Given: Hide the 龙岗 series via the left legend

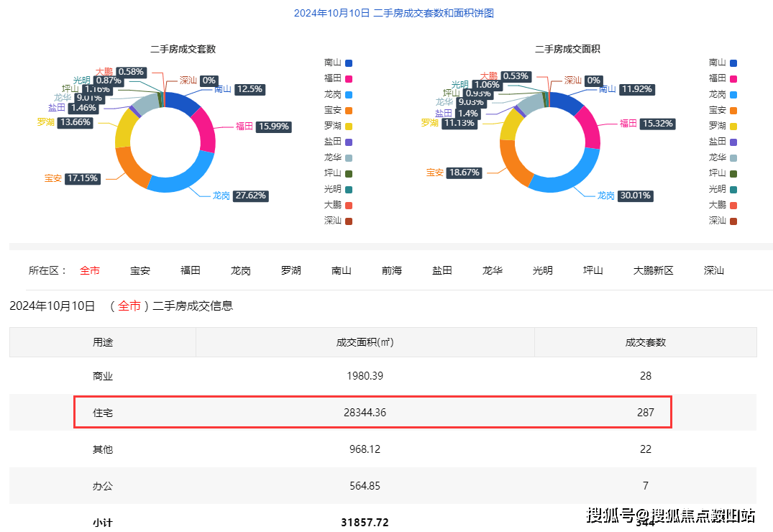Looking at the screenshot, I should (338, 95).
